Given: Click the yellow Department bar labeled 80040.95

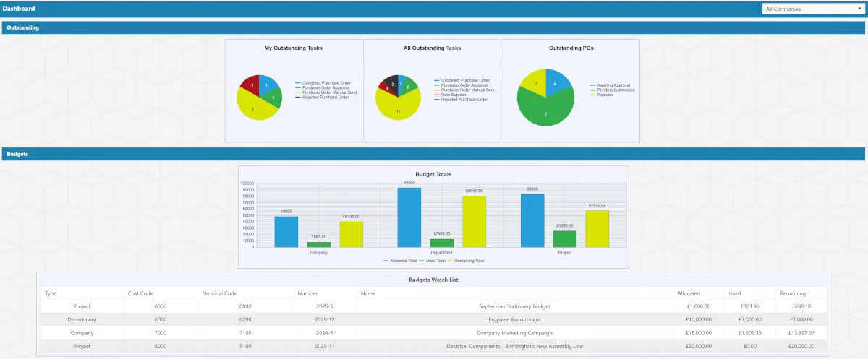Looking at the screenshot, I should tap(474, 222).
